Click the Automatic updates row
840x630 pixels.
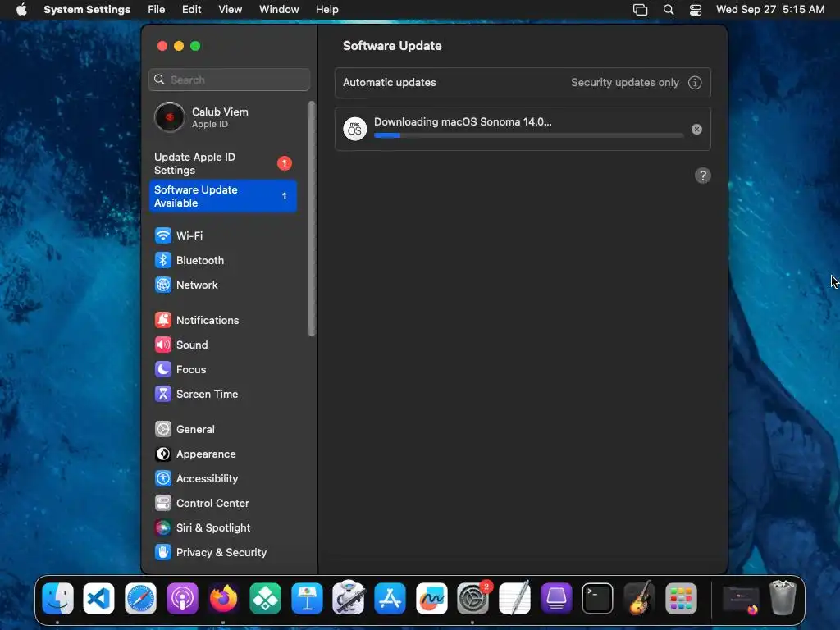523,83
